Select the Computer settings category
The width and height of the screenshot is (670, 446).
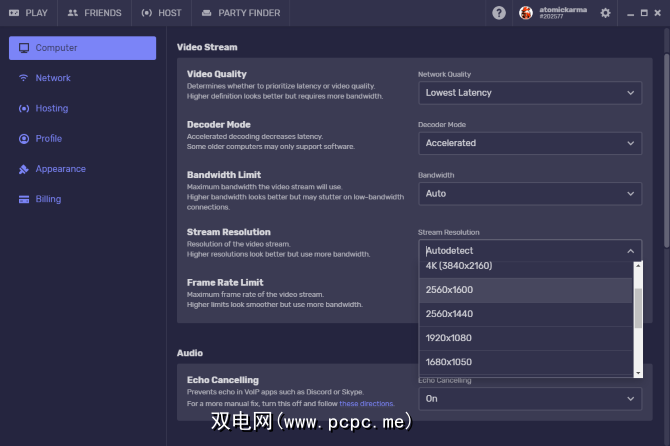[82, 48]
